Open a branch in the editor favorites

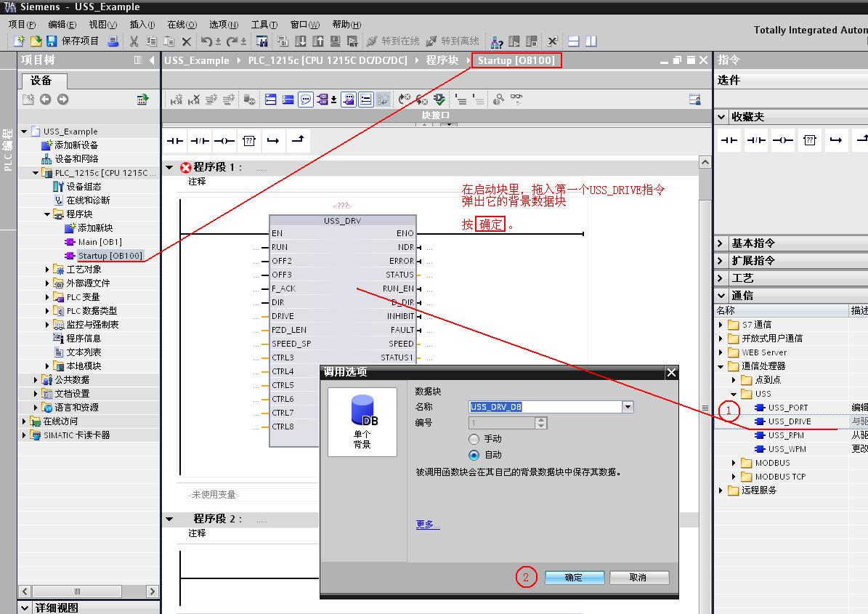tap(273, 141)
